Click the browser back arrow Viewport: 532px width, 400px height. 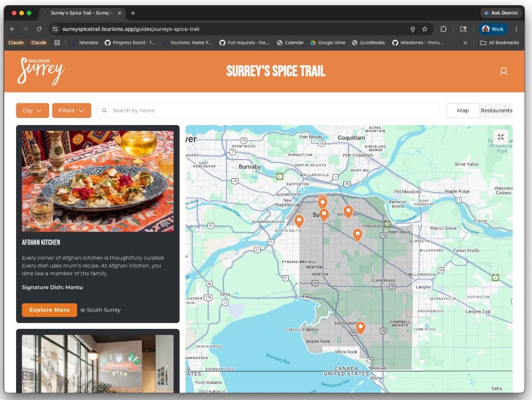pyautogui.click(x=12, y=29)
